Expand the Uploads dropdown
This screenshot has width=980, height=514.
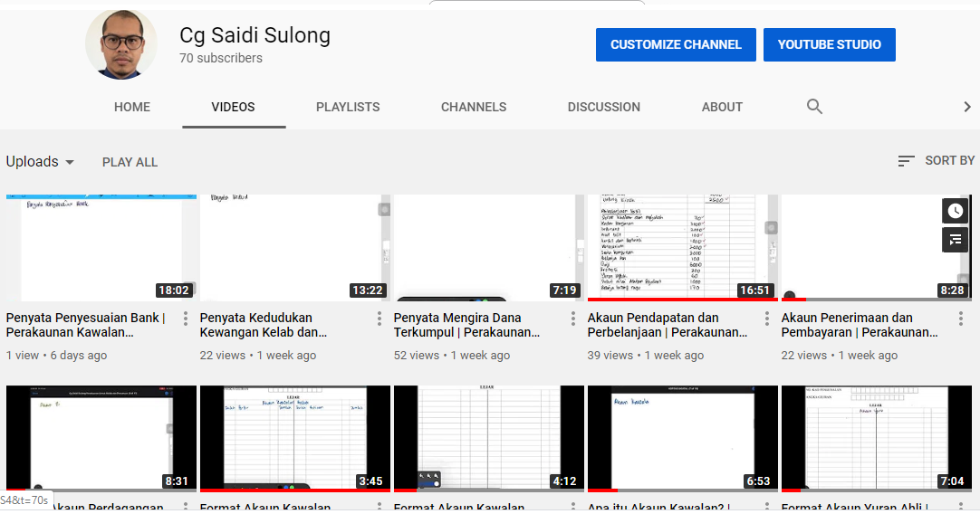[40, 162]
